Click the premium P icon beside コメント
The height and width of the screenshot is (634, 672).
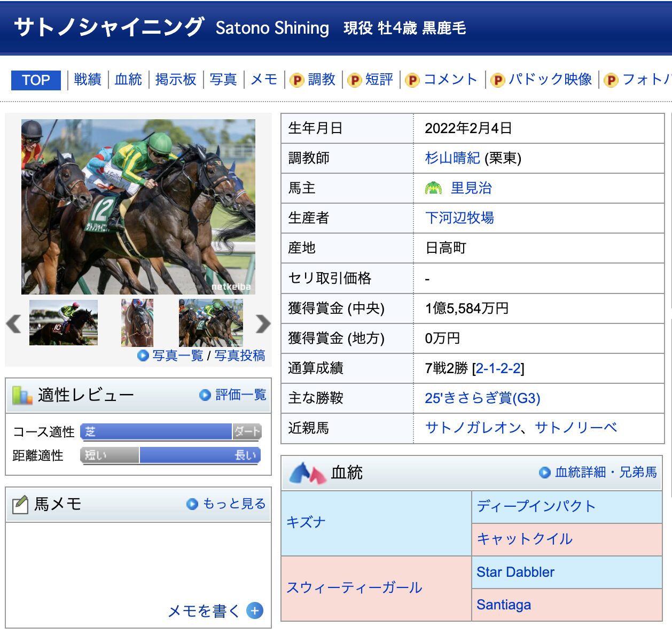412,80
